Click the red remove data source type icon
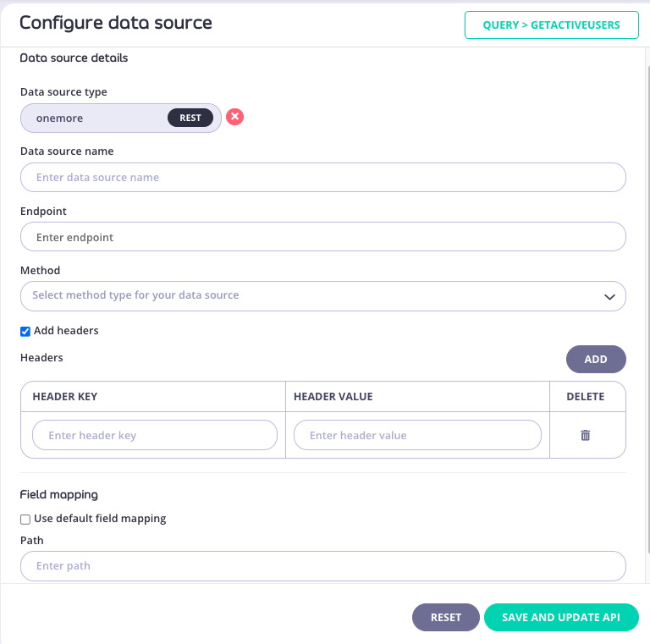 235,117
